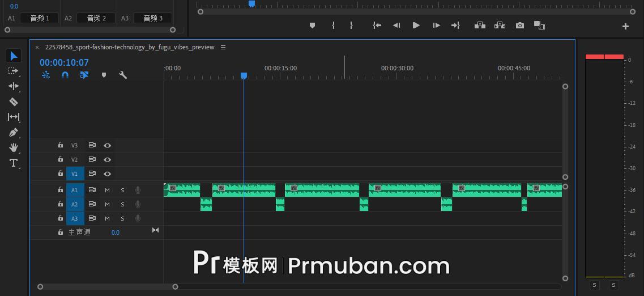The image size is (644, 296).
Task: Click Mark In button
Action: pyautogui.click(x=333, y=26)
